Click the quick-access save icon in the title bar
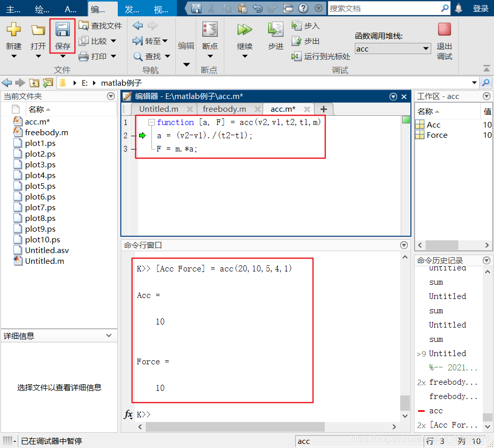This screenshot has height=448, width=494. (196, 8)
